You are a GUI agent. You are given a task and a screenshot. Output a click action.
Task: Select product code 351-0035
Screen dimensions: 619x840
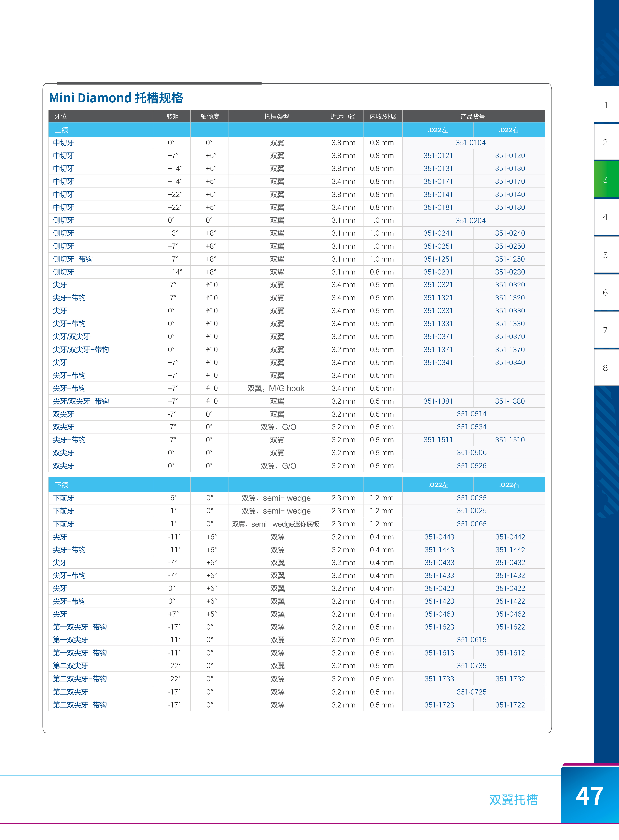(471, 498)
